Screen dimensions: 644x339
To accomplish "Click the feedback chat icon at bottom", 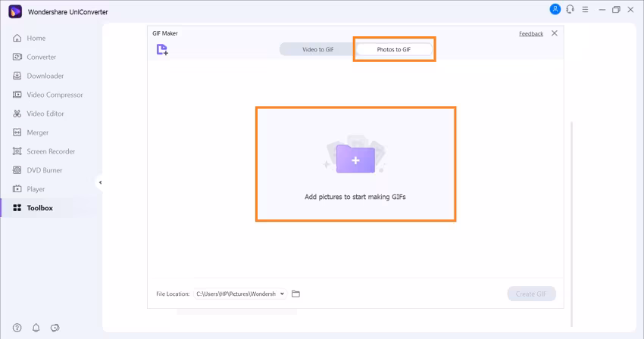I will [55, 328].
